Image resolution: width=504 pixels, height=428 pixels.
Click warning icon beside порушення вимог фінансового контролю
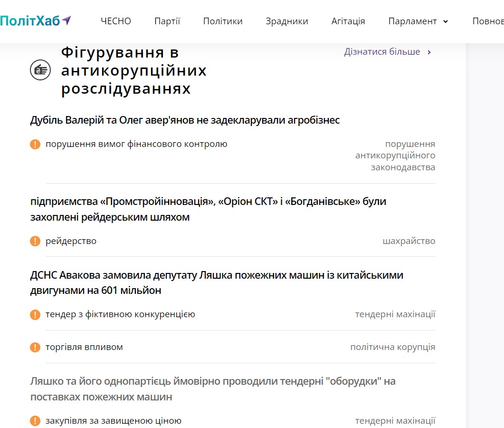click(35, 144)
